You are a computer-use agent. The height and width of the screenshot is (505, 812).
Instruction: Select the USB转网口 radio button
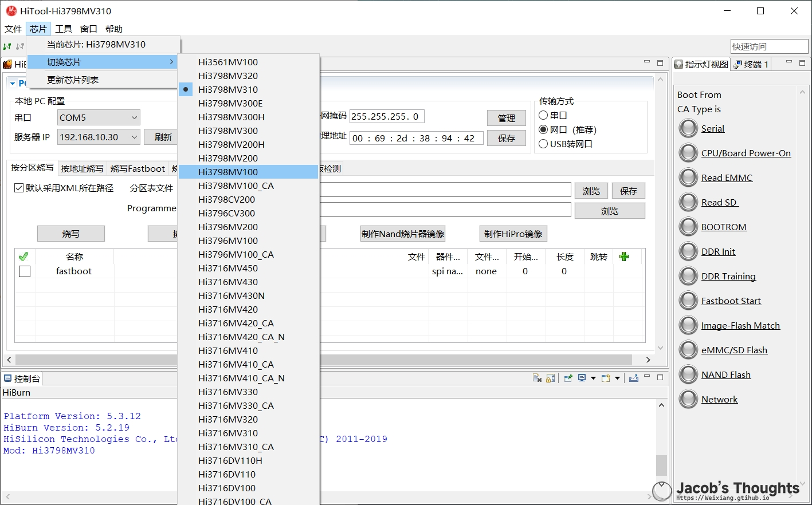pyautogui.click(x=543, y=144)
